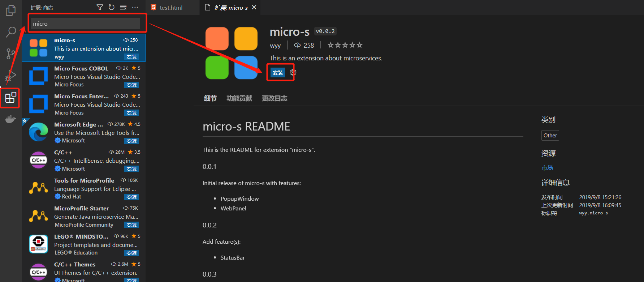Viewport: 644px width, 282px height.
Task: Refresh the extensions list
Action: pos(111,7)
